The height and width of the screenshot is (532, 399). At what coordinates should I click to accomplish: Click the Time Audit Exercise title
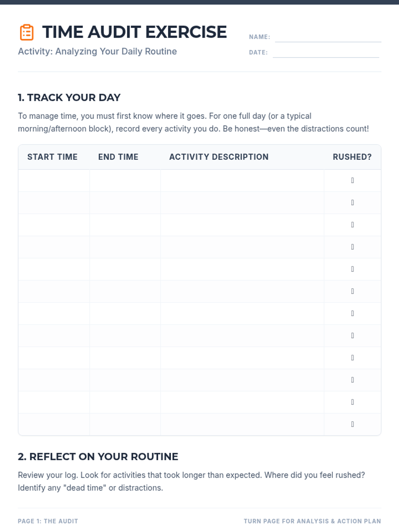point(134,32)
